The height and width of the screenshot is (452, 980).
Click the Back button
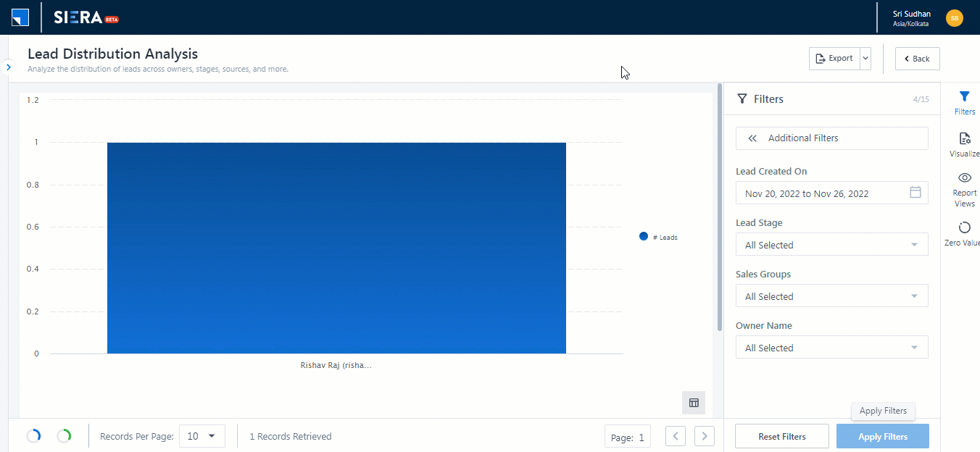coord(917,59)
